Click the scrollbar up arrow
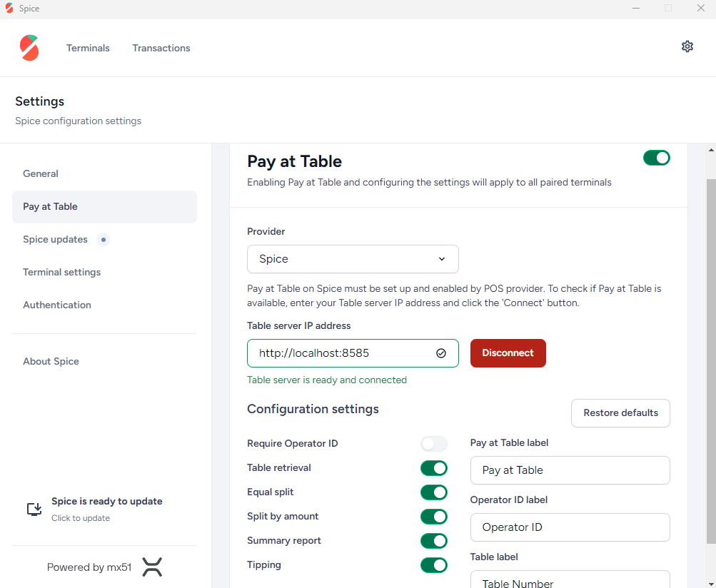716x588 pixels. (711, 150)
